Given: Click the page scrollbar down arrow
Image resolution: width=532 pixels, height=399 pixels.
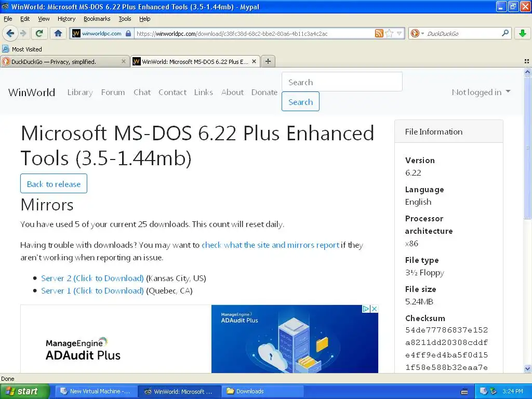Looking at the screenshot, I should (x=527, y=368).
